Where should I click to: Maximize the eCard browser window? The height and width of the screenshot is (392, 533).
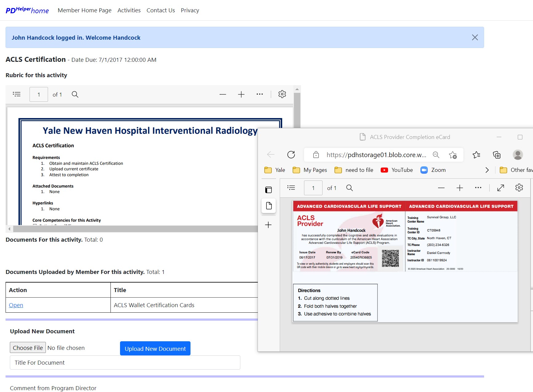(520, 137)
